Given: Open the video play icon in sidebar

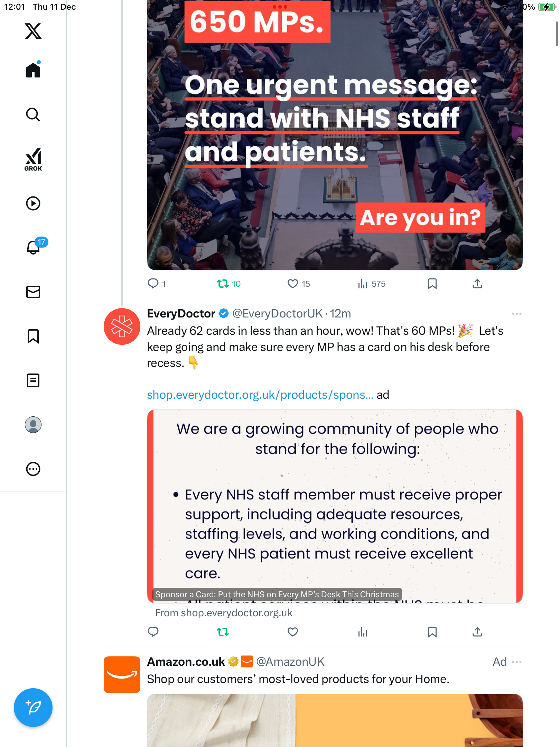Looking at the screenshot, I should click(33, 203).
